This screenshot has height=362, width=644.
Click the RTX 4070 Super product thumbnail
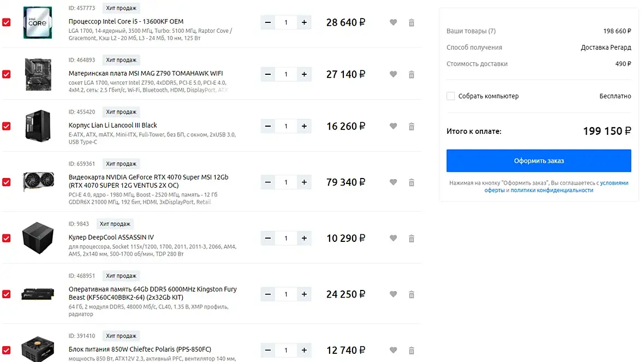pos(38,182)
